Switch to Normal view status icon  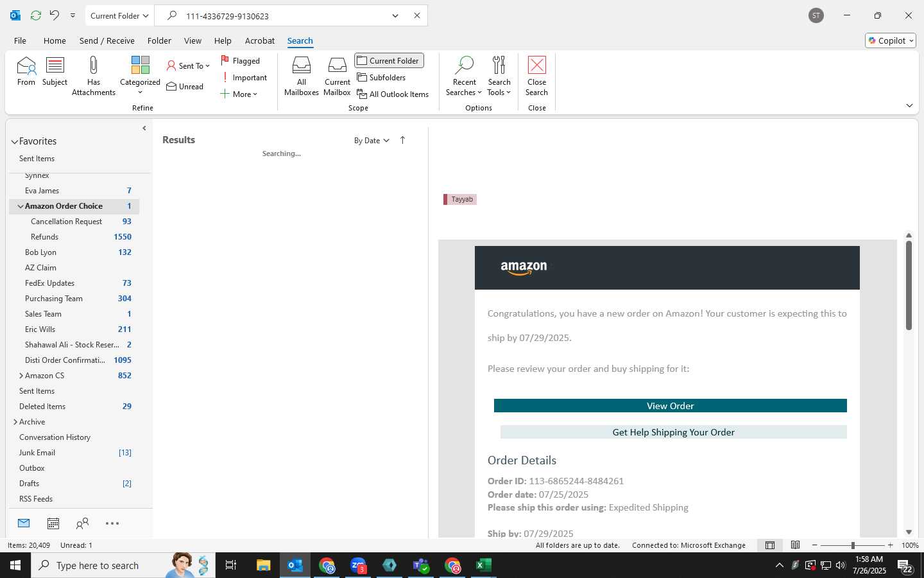point(770,545)
